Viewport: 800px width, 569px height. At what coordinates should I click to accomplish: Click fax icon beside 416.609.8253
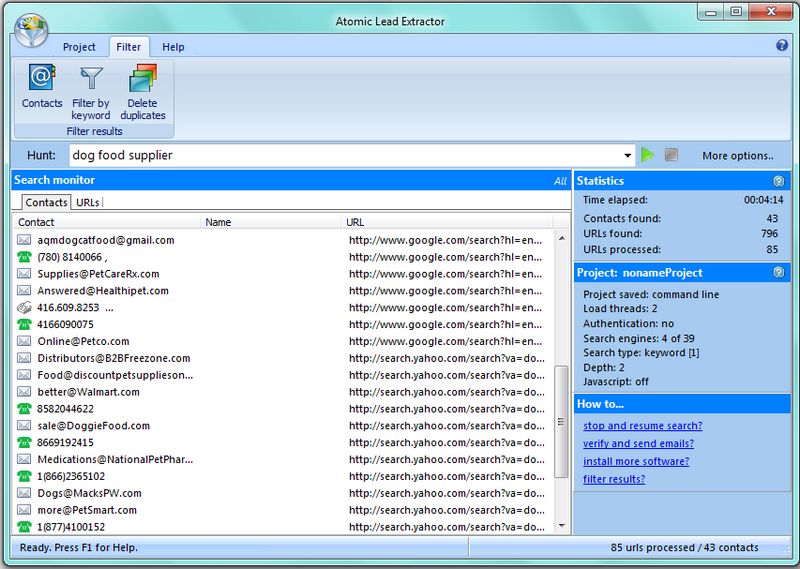coord(24,307)
